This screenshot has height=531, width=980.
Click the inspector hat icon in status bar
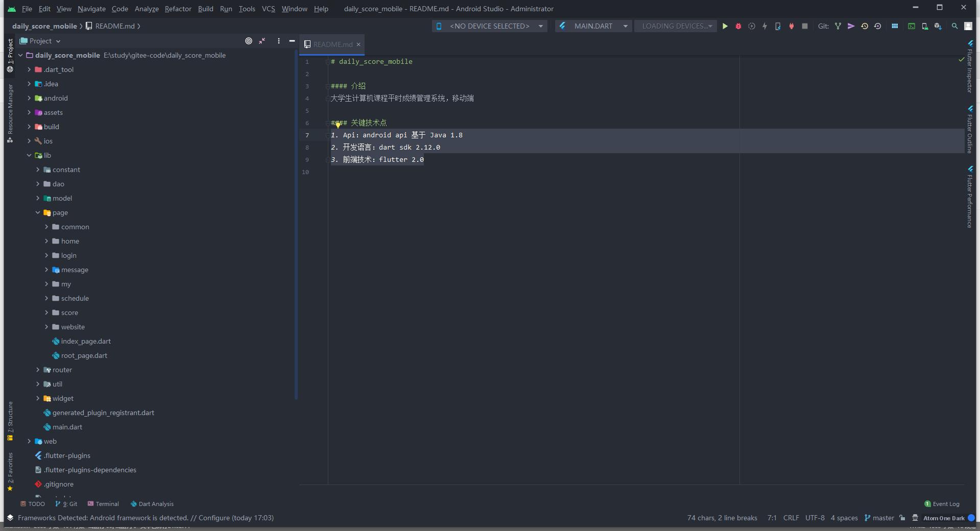pos(915,518)
